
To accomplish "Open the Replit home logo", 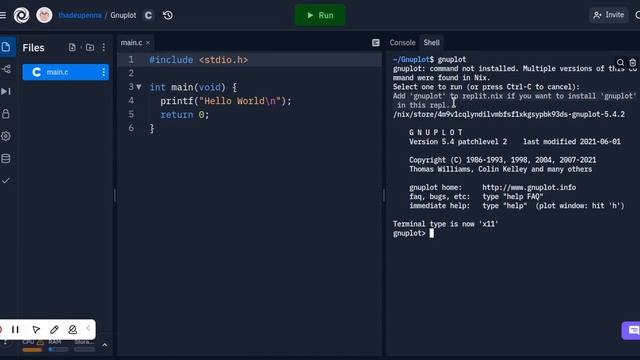I will click(x=21, y=15).
